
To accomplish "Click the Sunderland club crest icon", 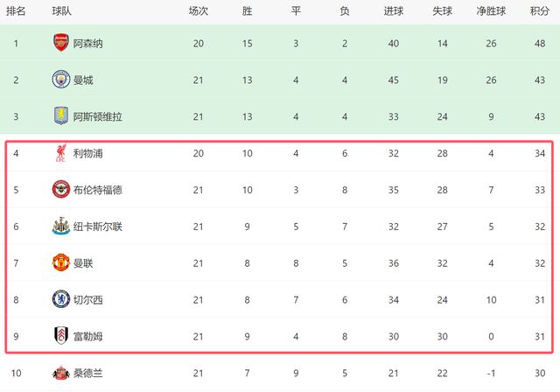I will tap(60, 374).
